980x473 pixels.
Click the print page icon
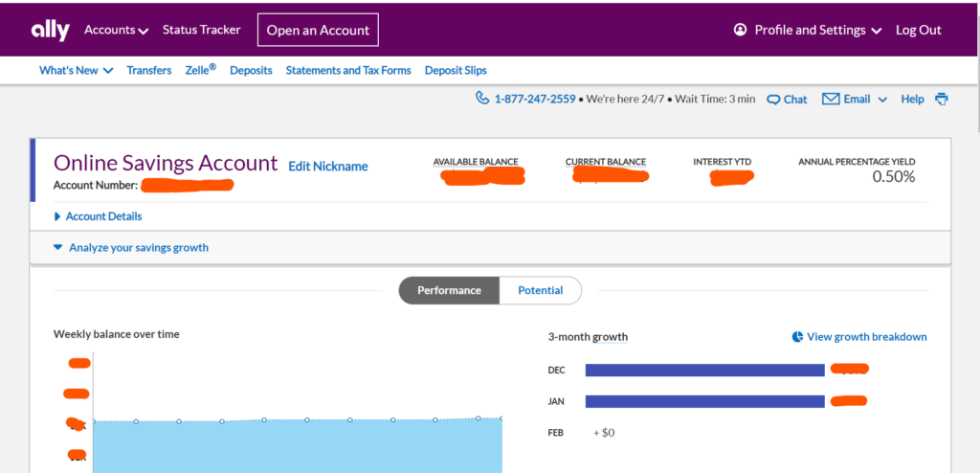click(942, 99)
